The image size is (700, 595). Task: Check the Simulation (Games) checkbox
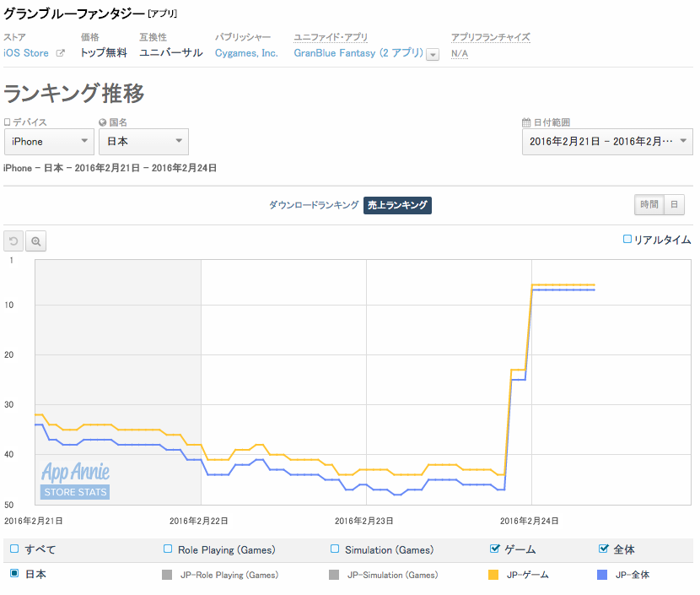tap(335, 549)
